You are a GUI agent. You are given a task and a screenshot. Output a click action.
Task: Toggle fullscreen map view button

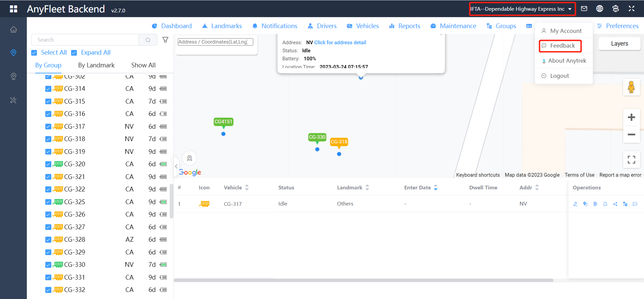[631, 160]
